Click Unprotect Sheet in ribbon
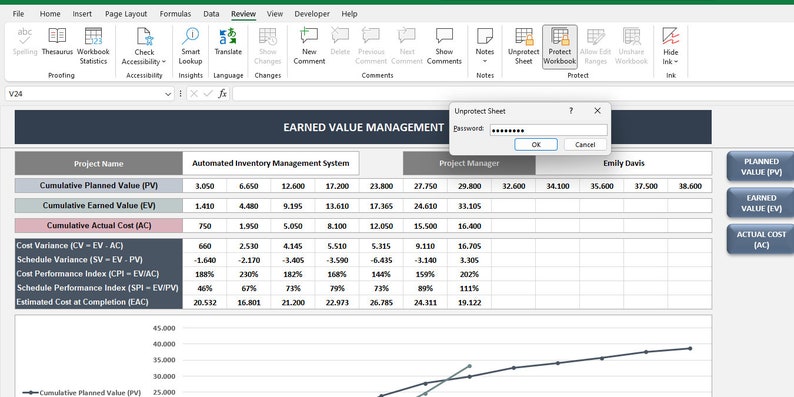Image resolution: width=794 pixels, height=397 pixels. click(x=524, y=46)
